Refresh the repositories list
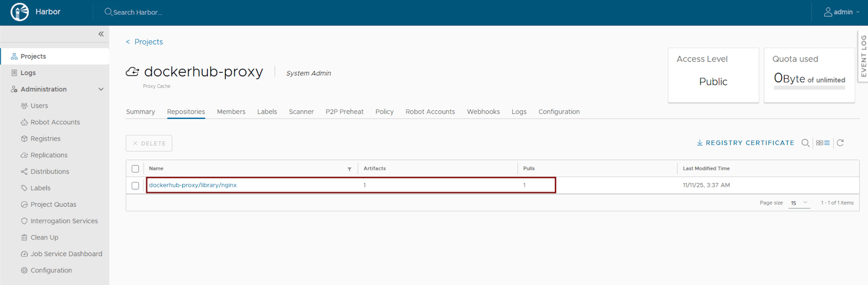 840,143
